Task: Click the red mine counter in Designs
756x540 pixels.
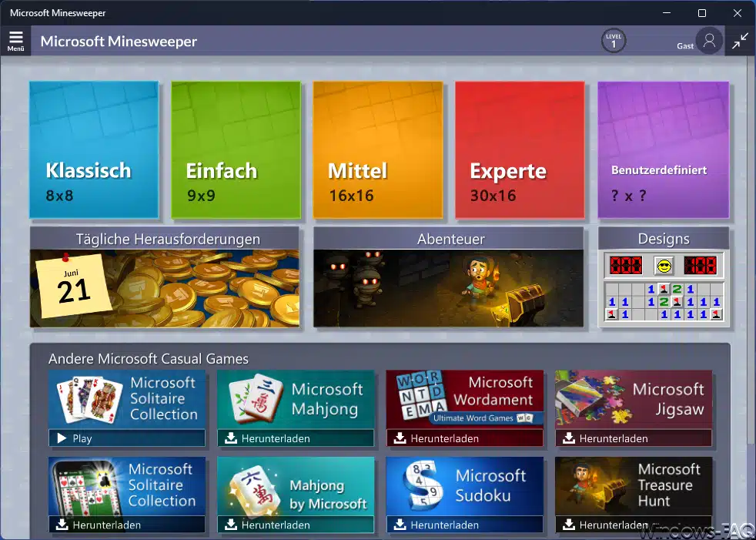Action: (626, 266)
